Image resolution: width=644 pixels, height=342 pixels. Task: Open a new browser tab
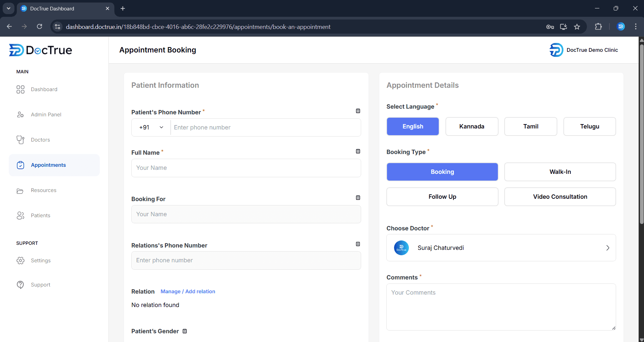click(x=123, y=8)
